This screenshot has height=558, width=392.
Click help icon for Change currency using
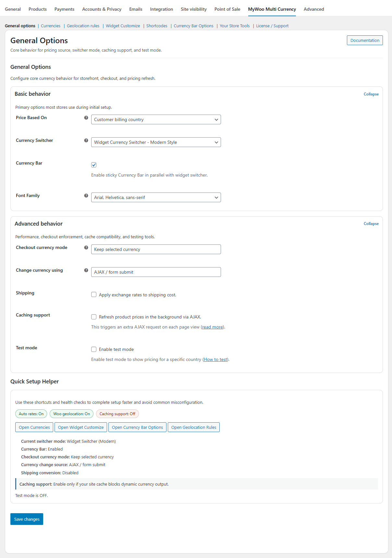[x=86, y=270]
